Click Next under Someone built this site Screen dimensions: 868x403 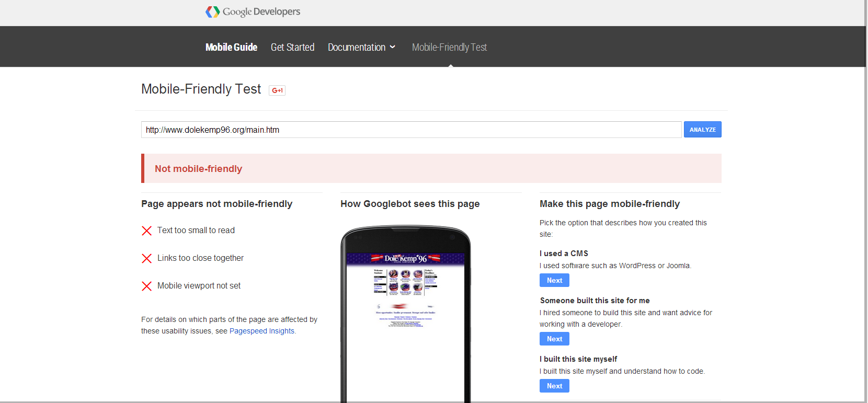point(554,339)
